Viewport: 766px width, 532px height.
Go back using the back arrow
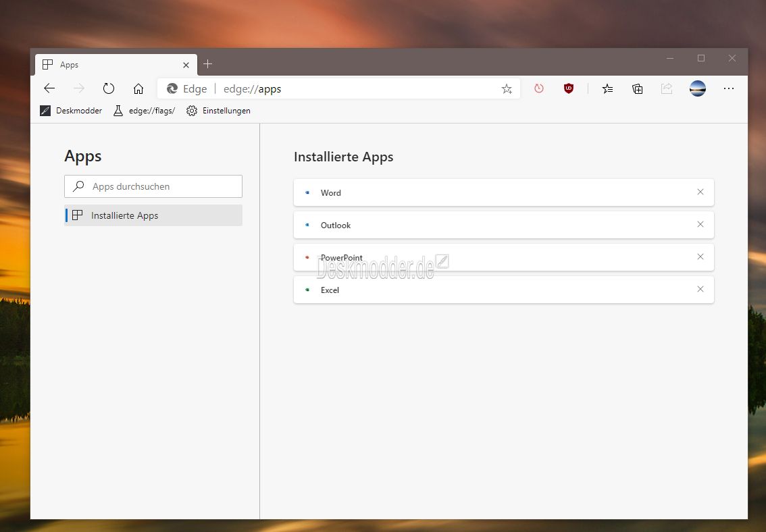[x=49, y=88]
